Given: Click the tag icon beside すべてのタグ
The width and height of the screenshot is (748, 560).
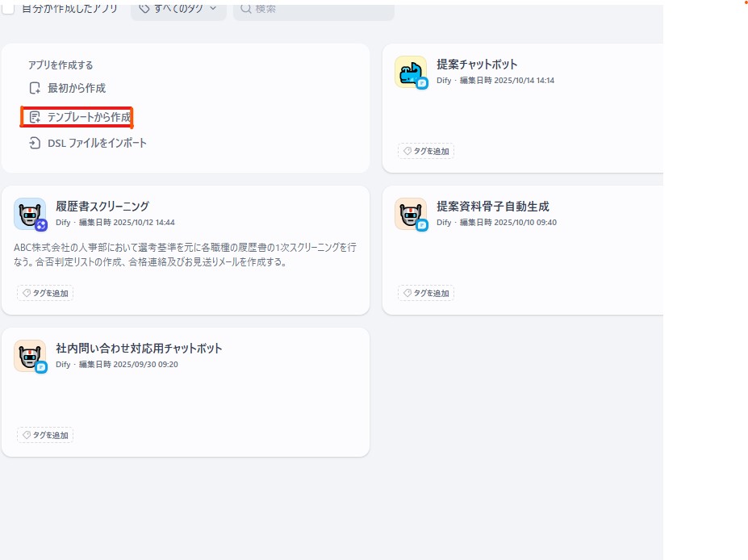Looking at the screenshot, I should coord(145,10).
